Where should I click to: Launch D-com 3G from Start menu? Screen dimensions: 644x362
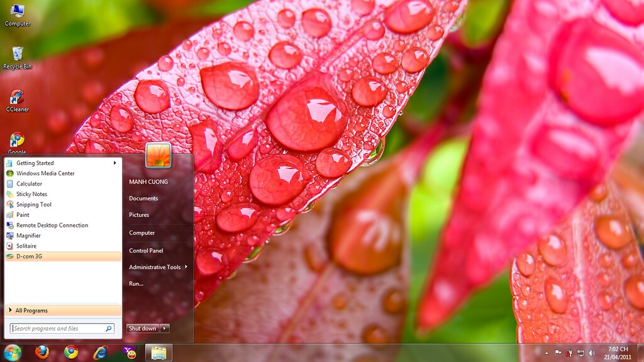(x=29, y=256)
